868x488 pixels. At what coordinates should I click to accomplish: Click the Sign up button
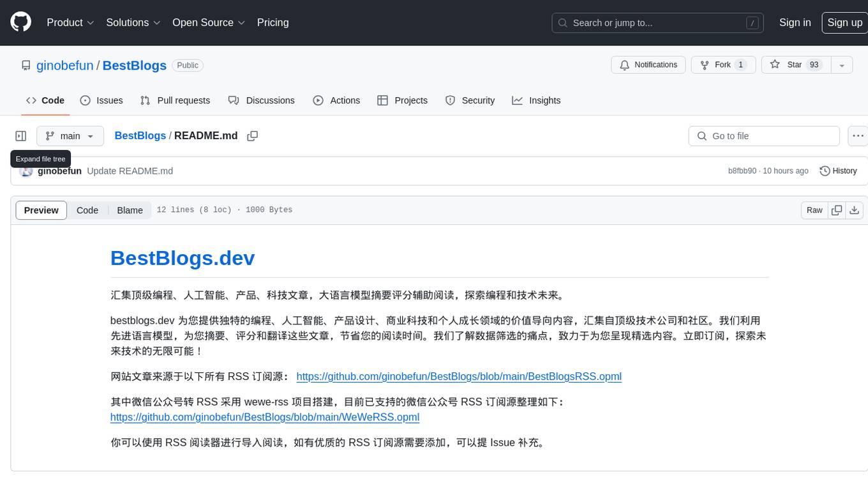(x=844, y=22)
